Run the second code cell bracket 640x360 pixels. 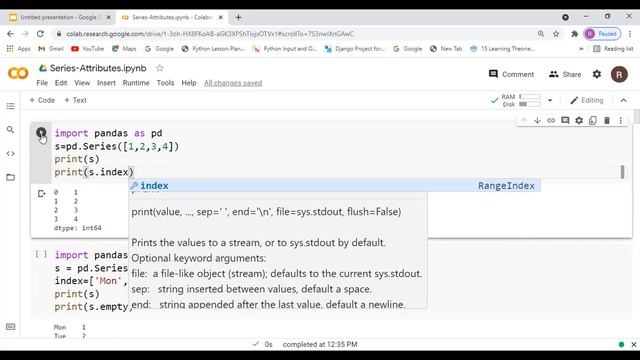point(41,254)
